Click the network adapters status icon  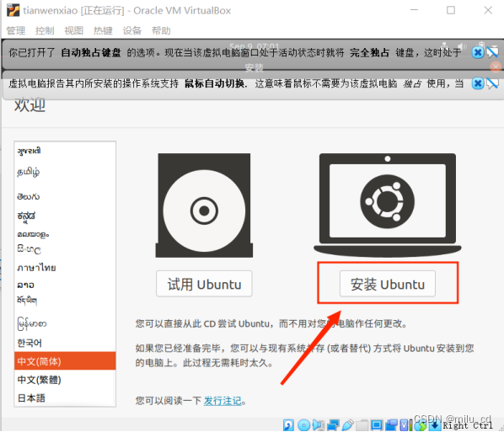(x=333, y=425)
